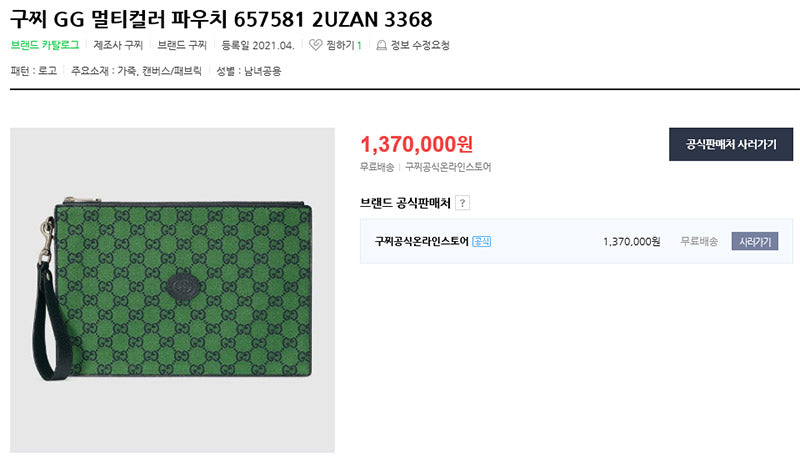The width and height of the screenshot is (800, 458).
Task: Open the question mark help icon
Action: click(462, 203)
